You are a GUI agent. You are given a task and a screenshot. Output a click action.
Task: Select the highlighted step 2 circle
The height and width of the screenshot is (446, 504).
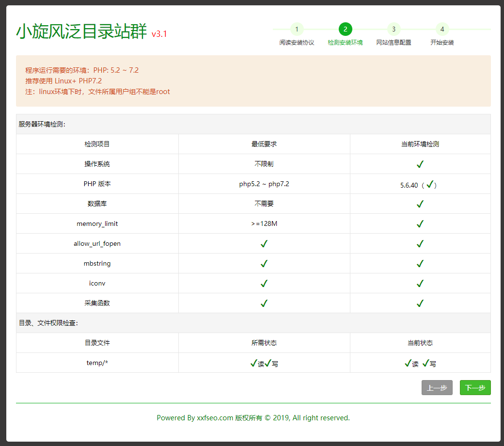click(345, 29)
